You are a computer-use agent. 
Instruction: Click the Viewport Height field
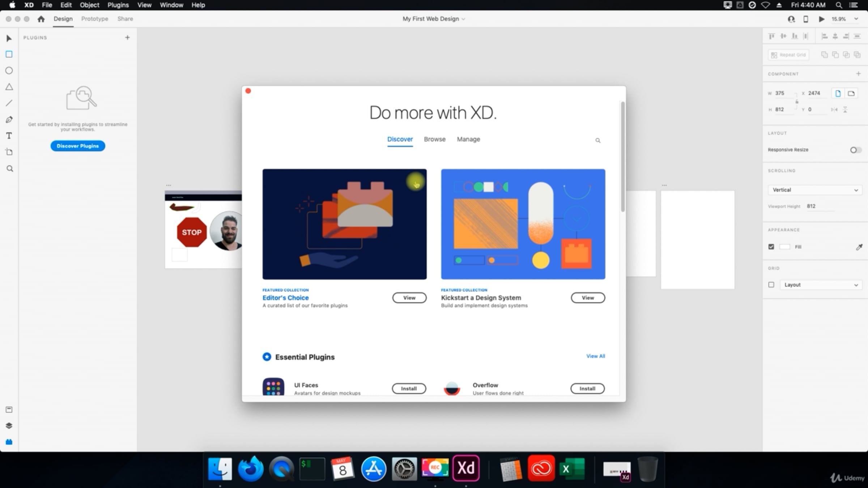(x=820, y=206)
